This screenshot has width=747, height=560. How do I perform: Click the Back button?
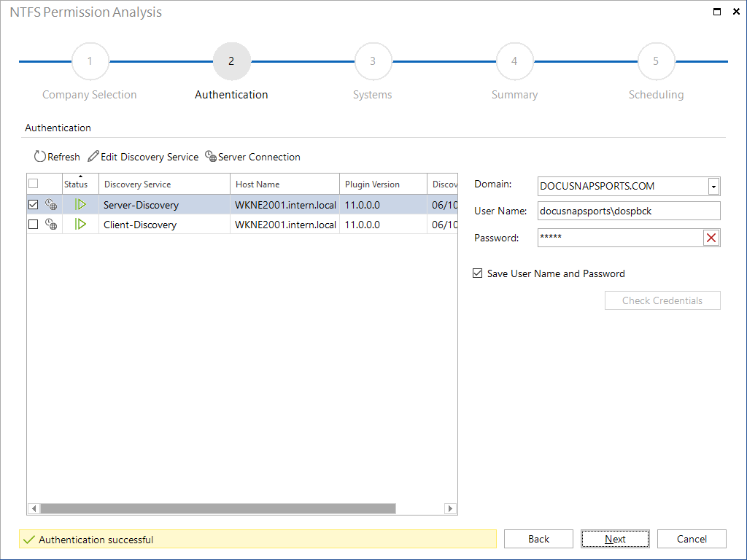pyautogui.click(x=538, y=539)
